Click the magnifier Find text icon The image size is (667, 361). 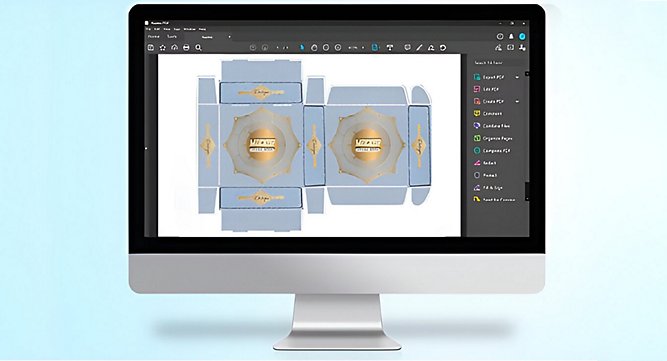coord(198,48)
